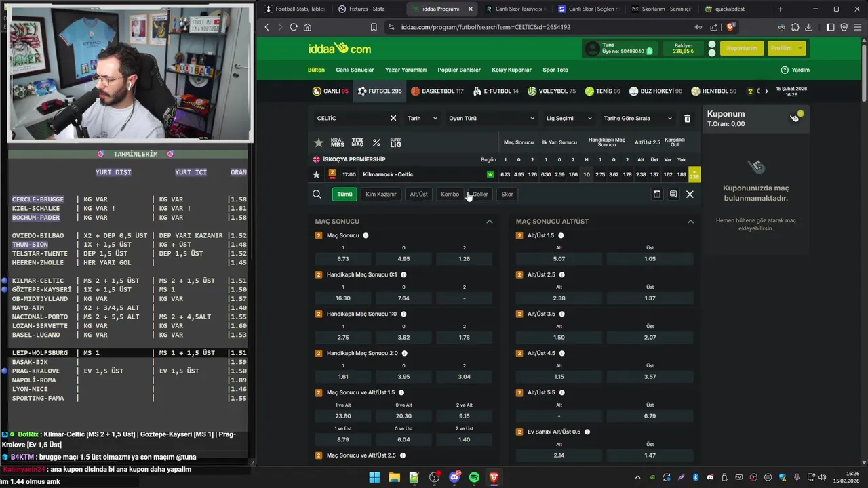Select the Skor market filter
The image size is (868, 488).
507,195
